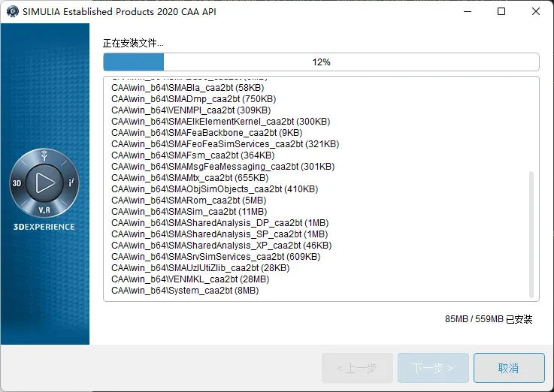Click the disabled 上一步 back button
This screenshot has width=554, height=392.
[357, 368]
